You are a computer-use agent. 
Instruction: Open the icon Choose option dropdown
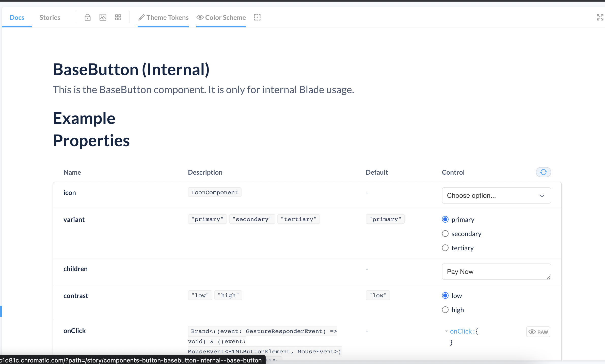pos(496,195)
